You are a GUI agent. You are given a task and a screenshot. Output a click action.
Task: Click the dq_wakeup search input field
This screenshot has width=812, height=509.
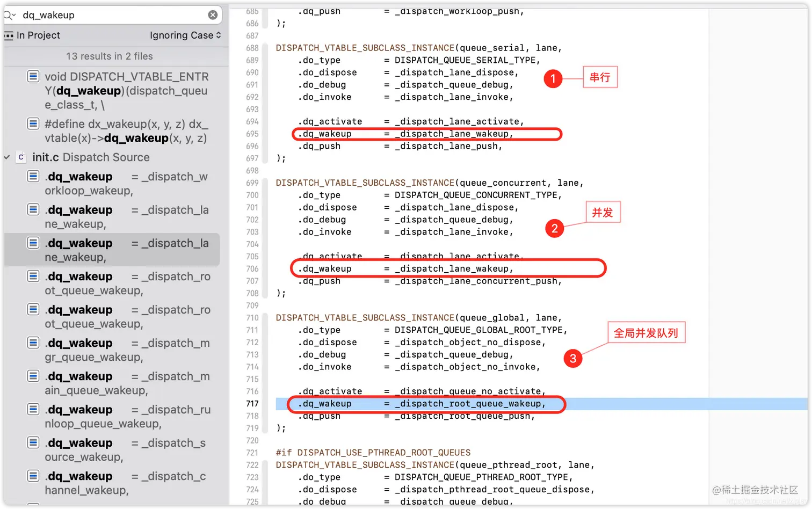tap(113, 15)
